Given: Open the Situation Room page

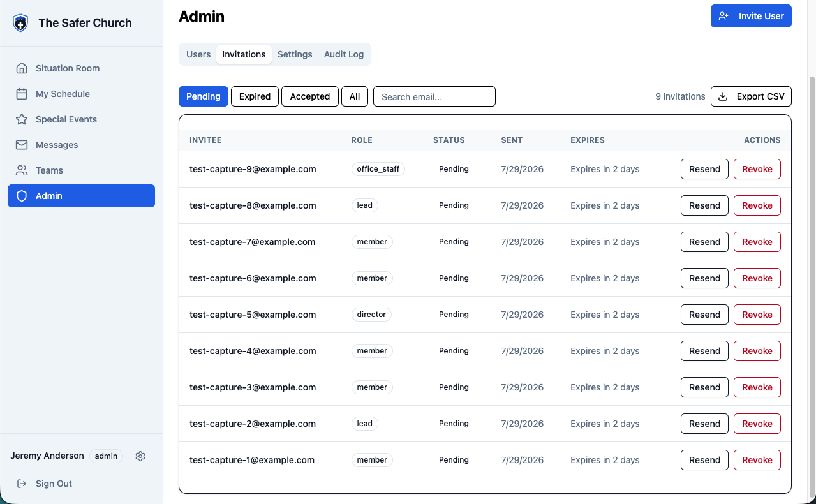Looking at the screenshot, I should tap(81, 68).
